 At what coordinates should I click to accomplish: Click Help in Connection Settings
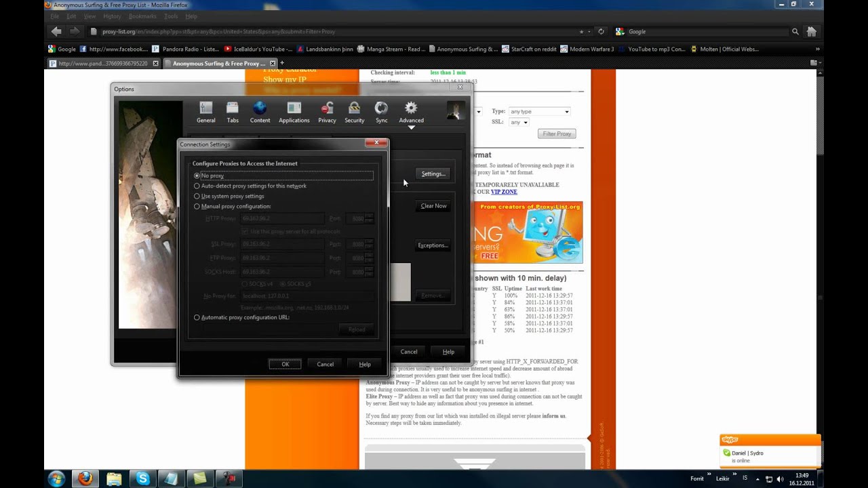click(365, 364)
